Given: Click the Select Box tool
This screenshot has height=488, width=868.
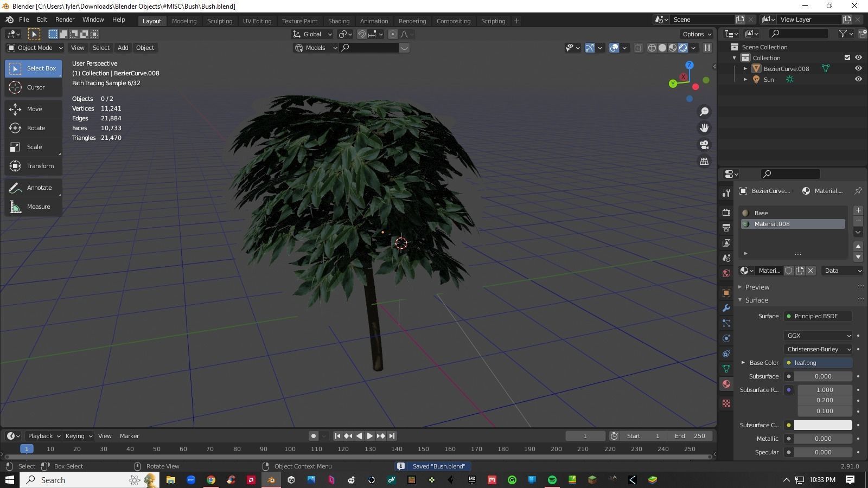Looking at the screenshot, I should click(x=34, y=68).
